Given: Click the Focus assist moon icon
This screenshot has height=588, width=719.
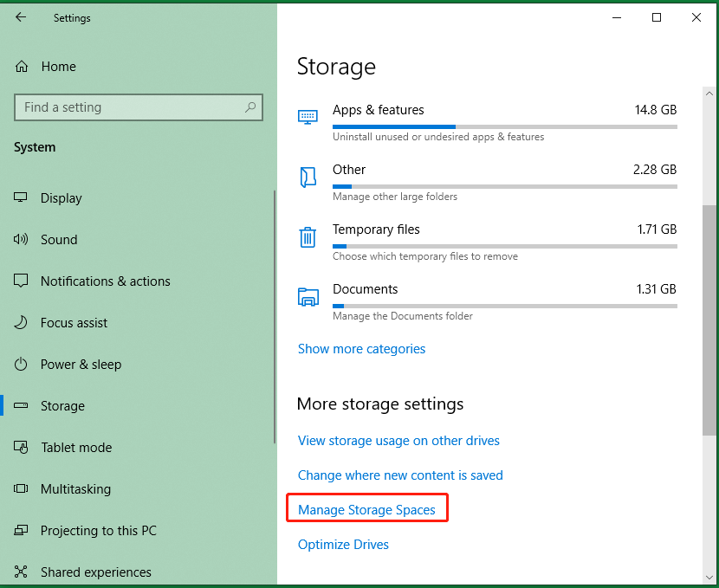Looking at the screenshot, I should tap(21, 322).
